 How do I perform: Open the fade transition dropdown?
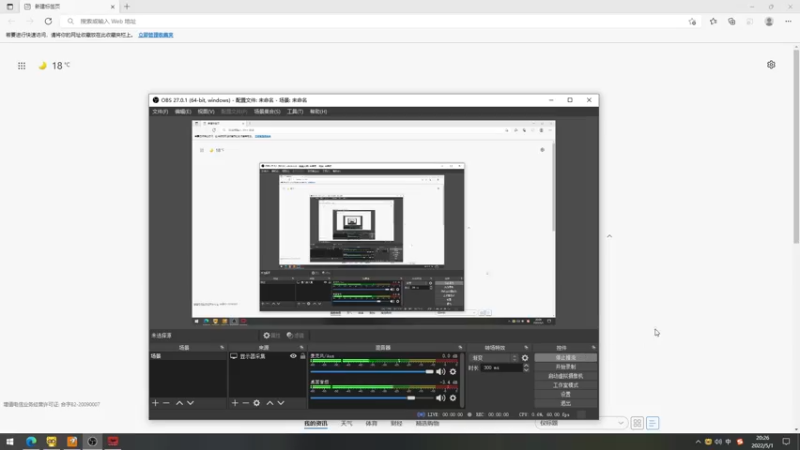[x=494, y=358]
